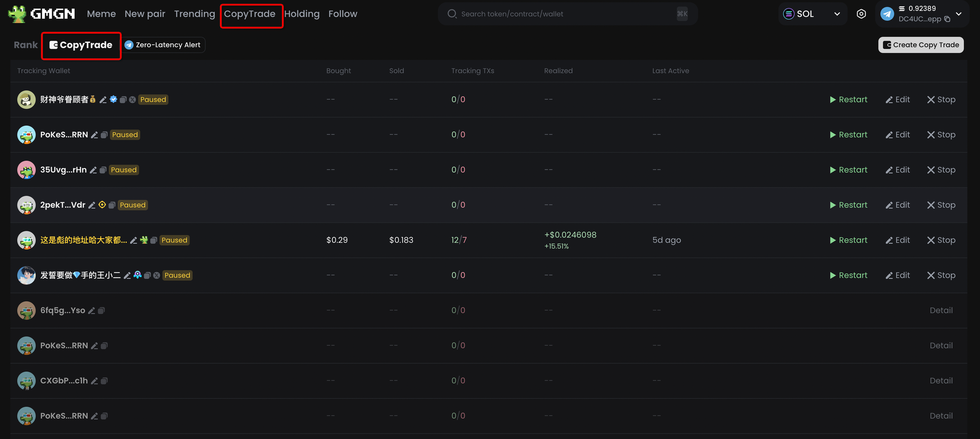980x439 pixels.
Task: Click the token search input field
Action: (567, 14)
